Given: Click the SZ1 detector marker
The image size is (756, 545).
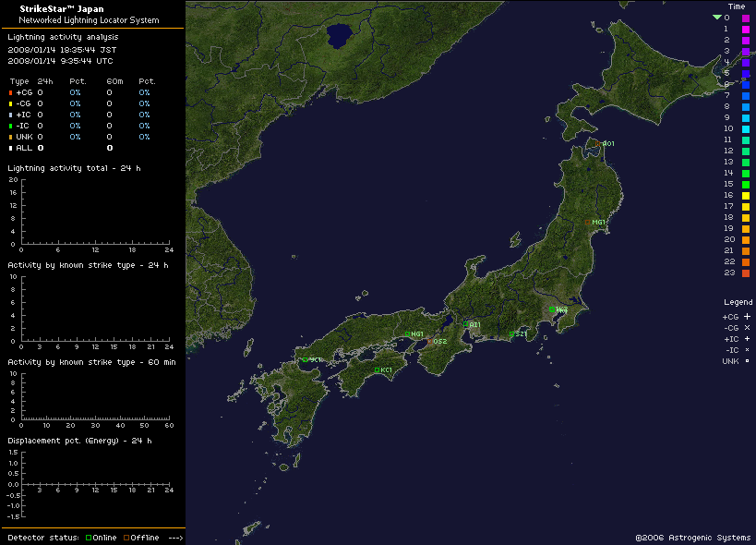Looking at the screenshot, I should [511, 334].
